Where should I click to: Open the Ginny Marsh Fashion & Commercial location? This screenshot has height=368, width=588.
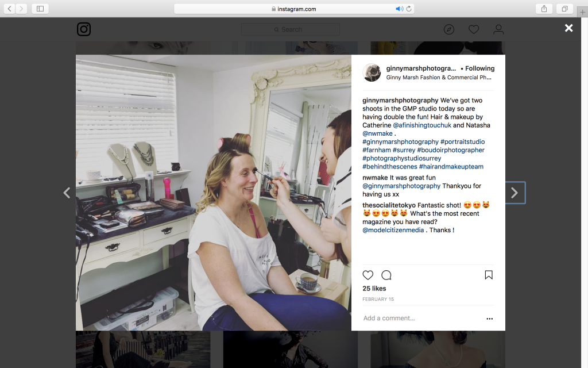[x=439, y=78]
